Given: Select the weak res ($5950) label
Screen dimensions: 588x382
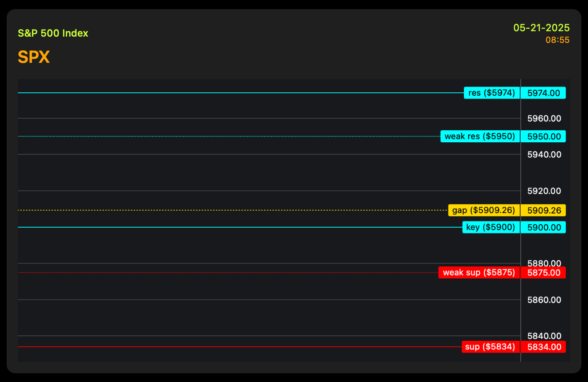Looking at the screenshot, I should [480, 136].
